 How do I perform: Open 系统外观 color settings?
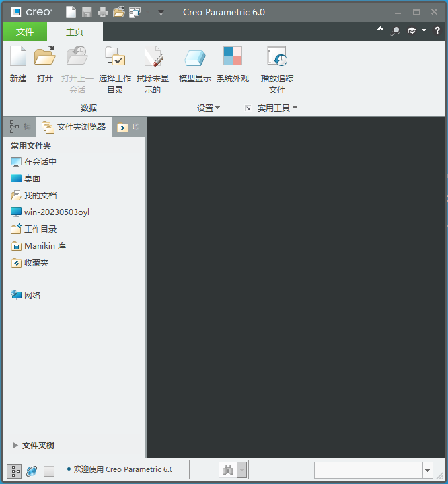233,65
